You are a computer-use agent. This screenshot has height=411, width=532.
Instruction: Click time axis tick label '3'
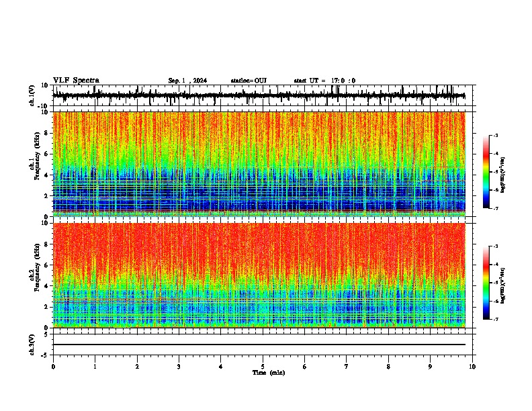coord(179,367)
